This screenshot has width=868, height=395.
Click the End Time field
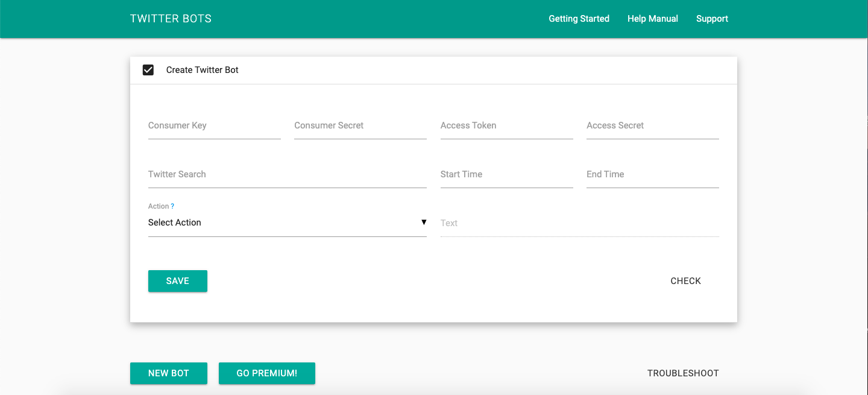[x=652, y=175]
